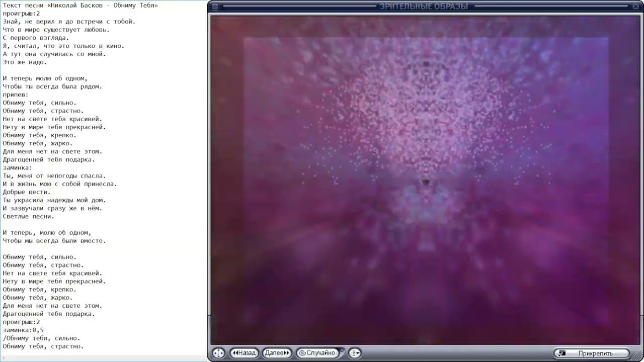Click the Прикрепить dock button
644x362 pixels.
(592, 353)
